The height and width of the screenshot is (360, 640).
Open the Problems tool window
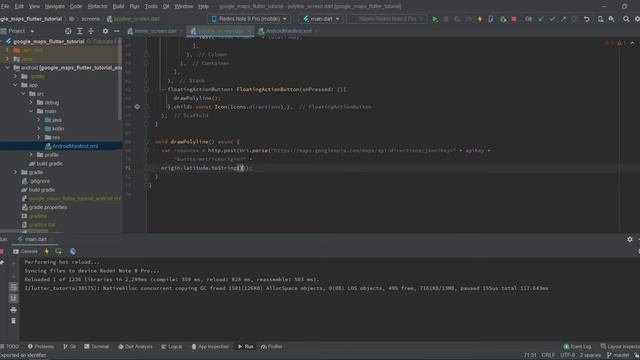tap(41, 347)
